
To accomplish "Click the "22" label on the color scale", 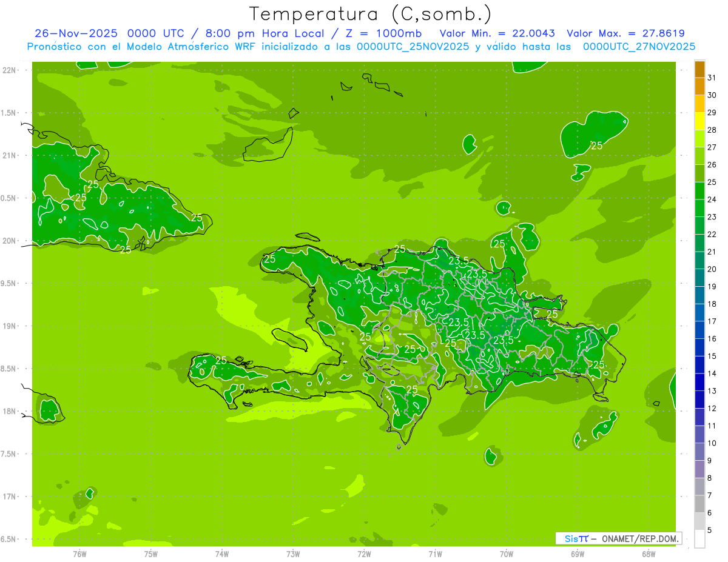I will pos(712,234).
